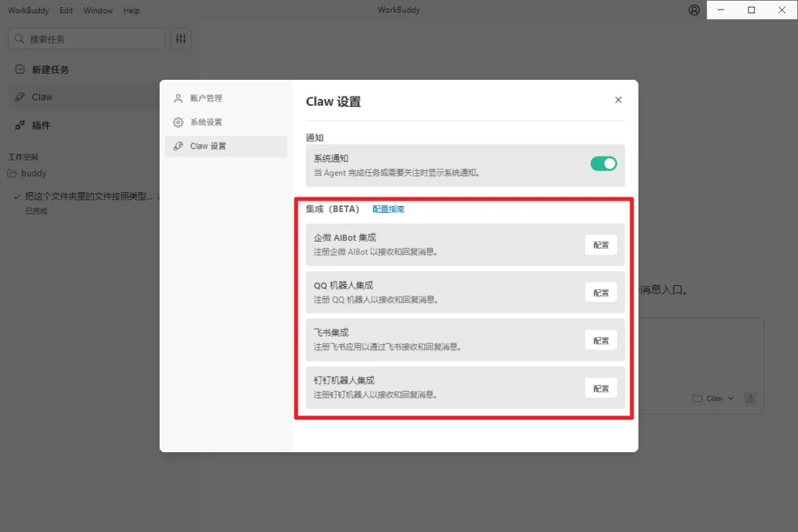Open the Edit menu
The width and height of the screenshot is (798, 532).
[66, 10]
